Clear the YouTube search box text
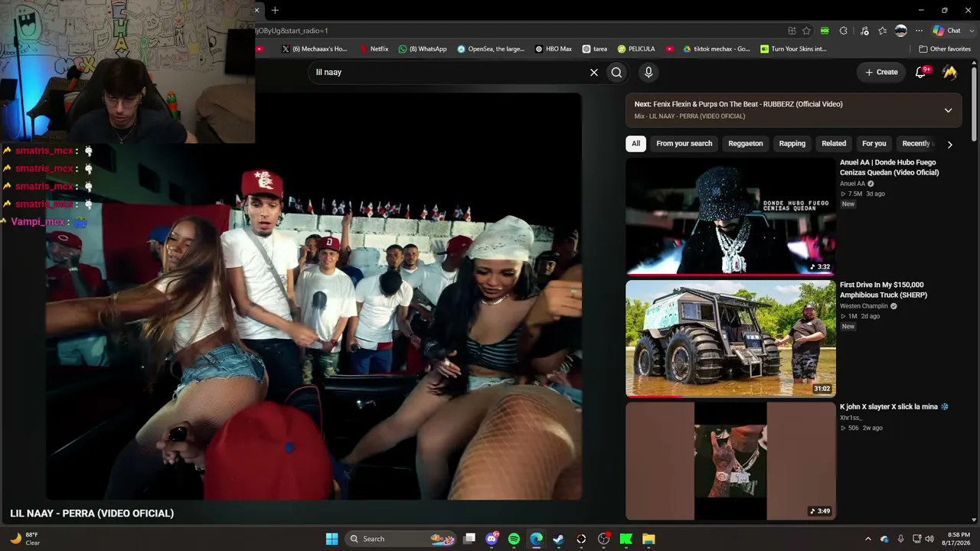This screenshot has height=551, width=980. tap(593, 72)
